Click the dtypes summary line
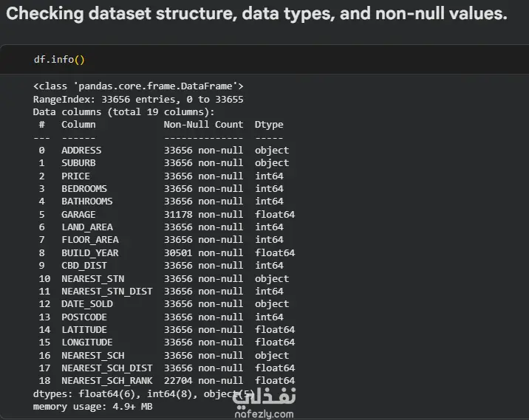The height and width of the screenshot is (420, 529). point(144,393)
